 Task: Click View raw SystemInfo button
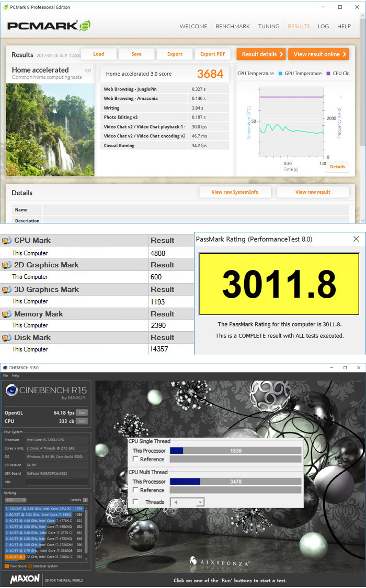(x=235, y=192)
